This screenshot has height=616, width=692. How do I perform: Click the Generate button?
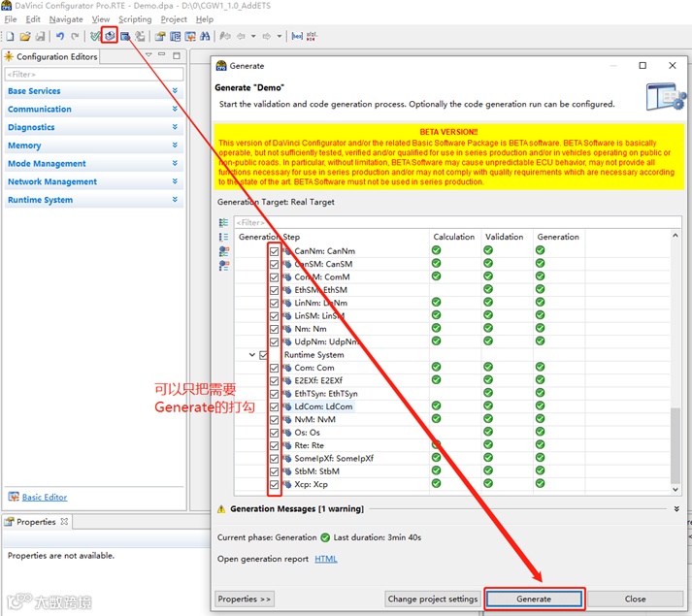(534, 599)
